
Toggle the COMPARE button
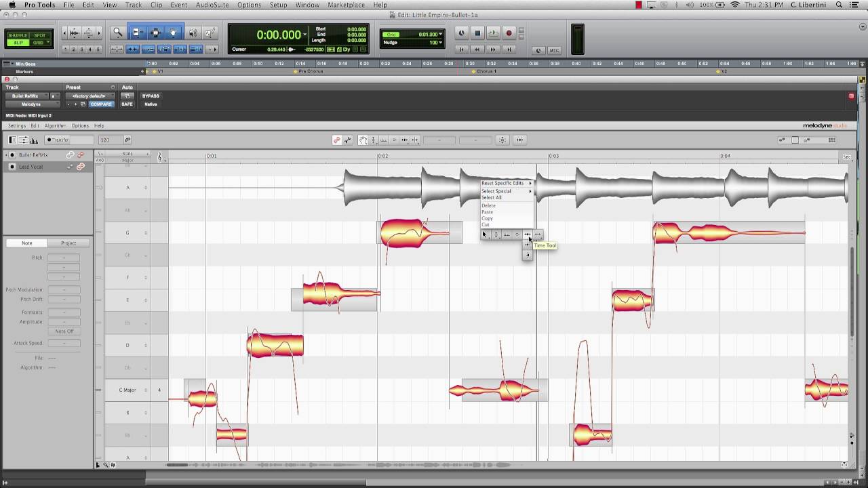101,104
